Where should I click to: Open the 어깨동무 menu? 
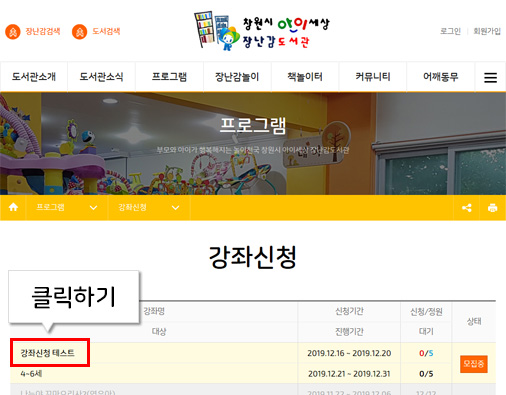pos(440,77)
